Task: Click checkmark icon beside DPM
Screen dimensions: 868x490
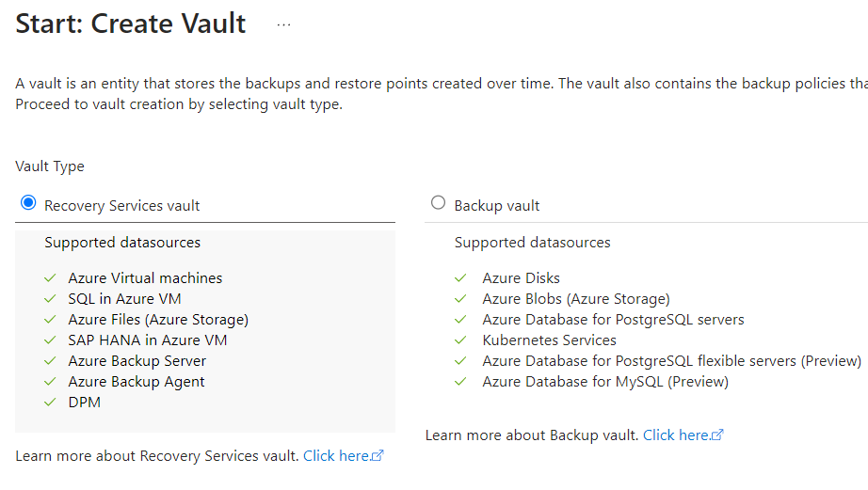Action: [50, 403]
